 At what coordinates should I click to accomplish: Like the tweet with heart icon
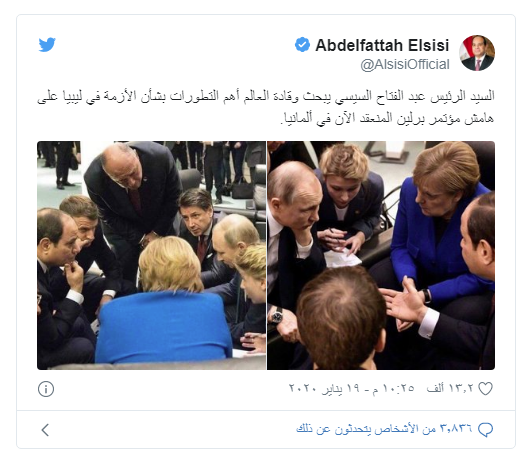(485, 389)
